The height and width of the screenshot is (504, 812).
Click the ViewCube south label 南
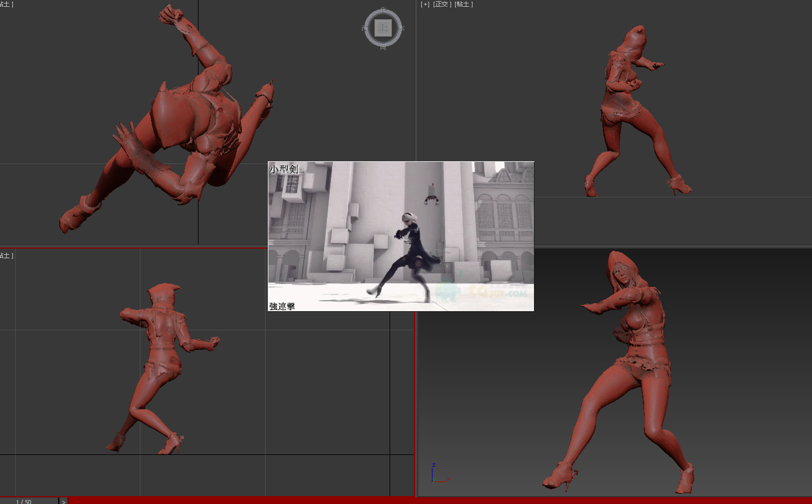[x=383, y=47]
